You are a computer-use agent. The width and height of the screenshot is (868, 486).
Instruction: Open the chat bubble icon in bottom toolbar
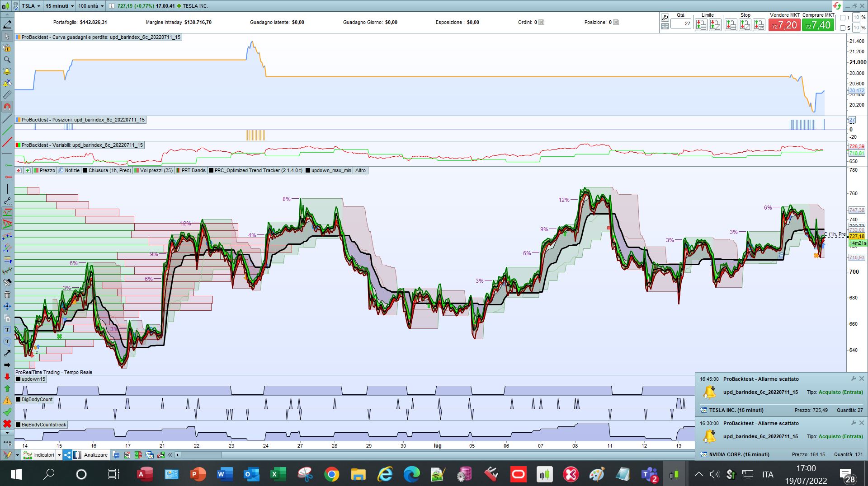(x=116, y=455)
